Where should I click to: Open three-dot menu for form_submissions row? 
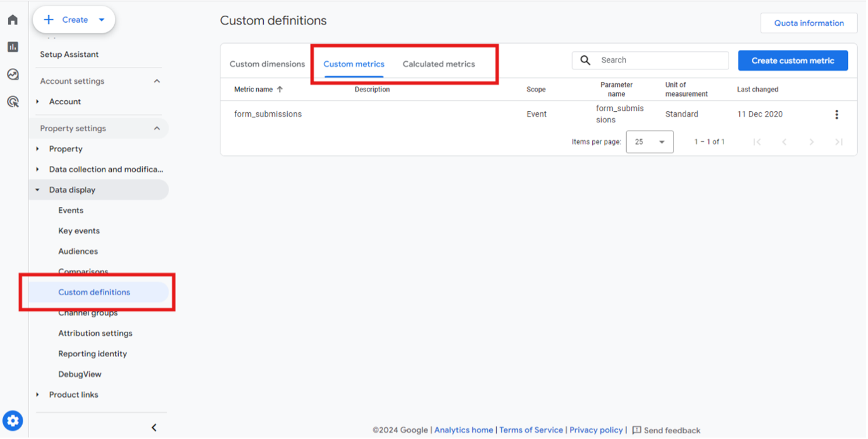(x=836, y=115)
